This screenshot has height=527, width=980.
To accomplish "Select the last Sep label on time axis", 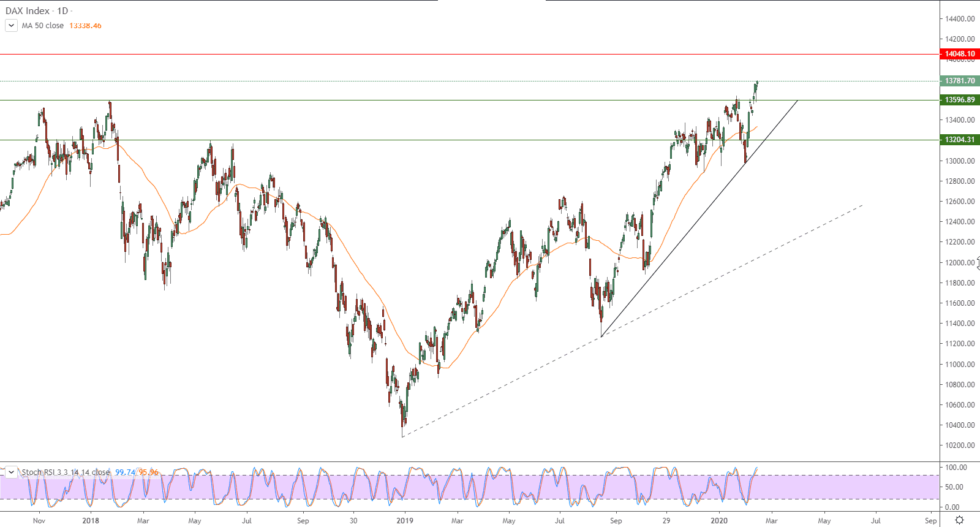I will (930, 521).
